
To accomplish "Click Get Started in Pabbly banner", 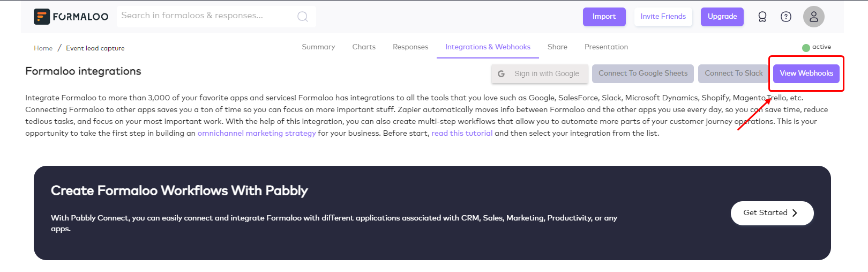I will 772,213.
